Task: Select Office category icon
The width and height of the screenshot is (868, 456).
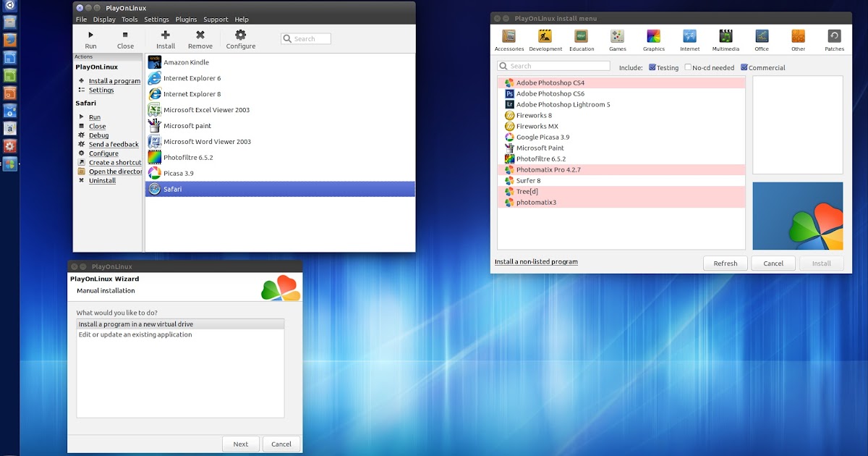Action: click(762, 36)
